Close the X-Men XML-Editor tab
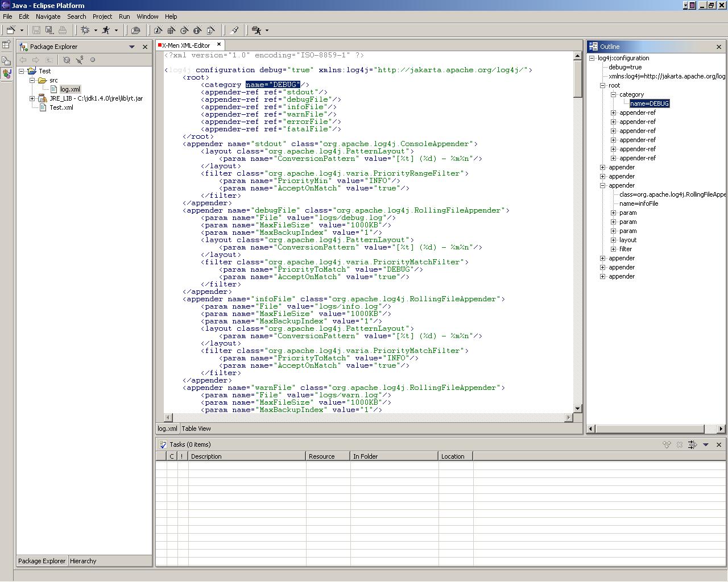 point(219,44)
